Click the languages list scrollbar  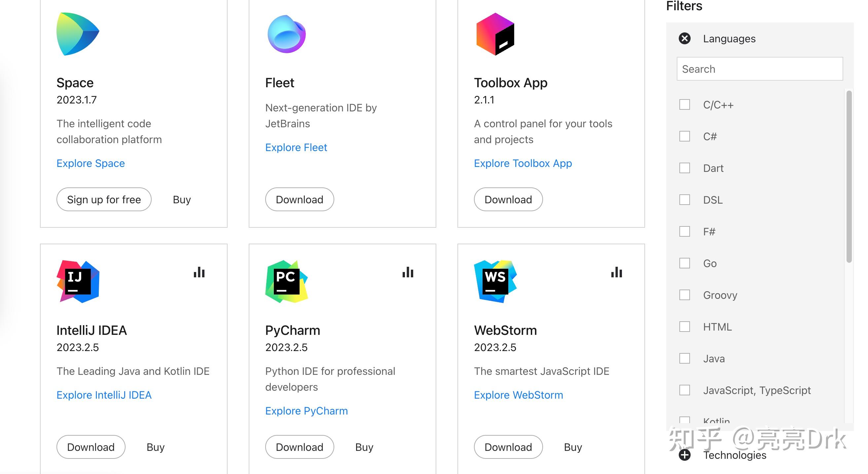click(849, 175)
